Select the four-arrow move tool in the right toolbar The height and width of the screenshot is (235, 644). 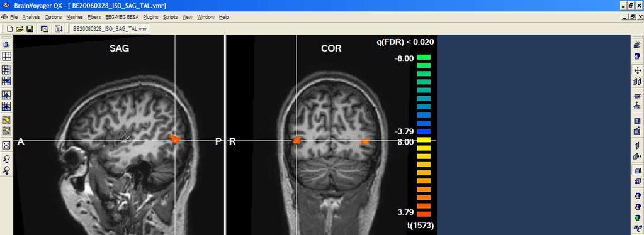(638, 70)
